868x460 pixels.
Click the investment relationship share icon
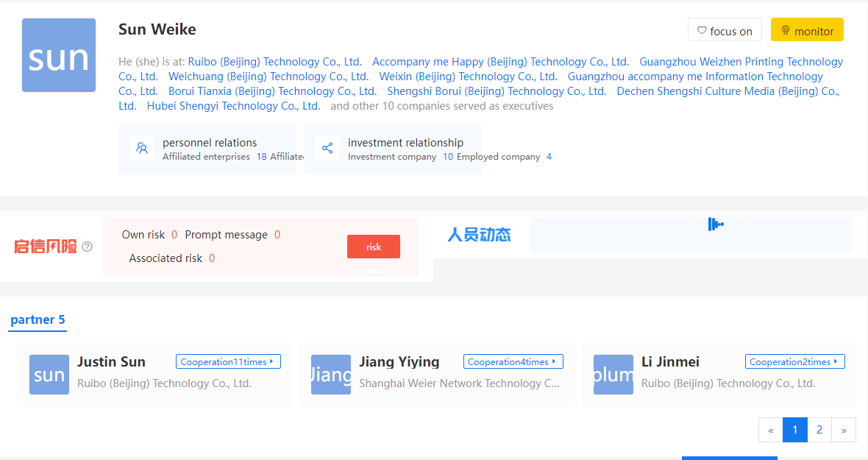tap(328, 148)
